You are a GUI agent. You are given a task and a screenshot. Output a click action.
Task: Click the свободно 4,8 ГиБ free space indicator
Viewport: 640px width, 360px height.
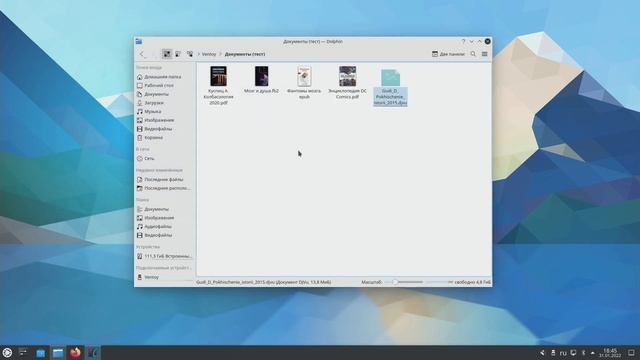pyautogui.click(x=472, y=282)
